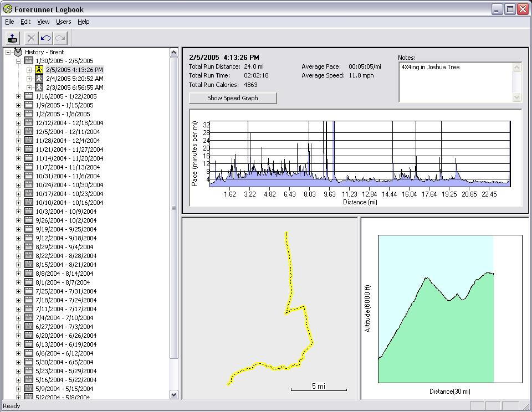Viewport: 532px width, 412px height.
Task: Collapse the History - Brent root node
Action: 8,52
